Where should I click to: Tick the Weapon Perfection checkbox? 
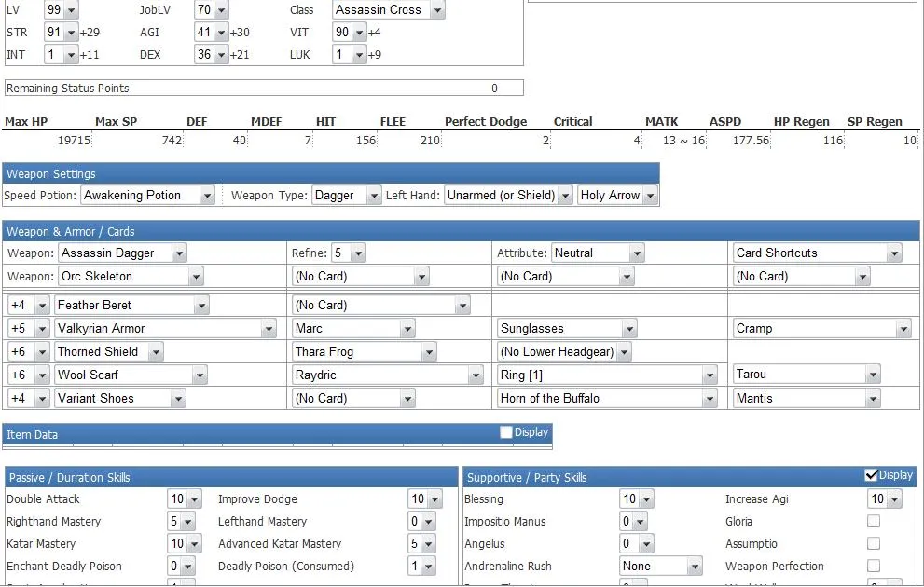[x=874, y=567]
